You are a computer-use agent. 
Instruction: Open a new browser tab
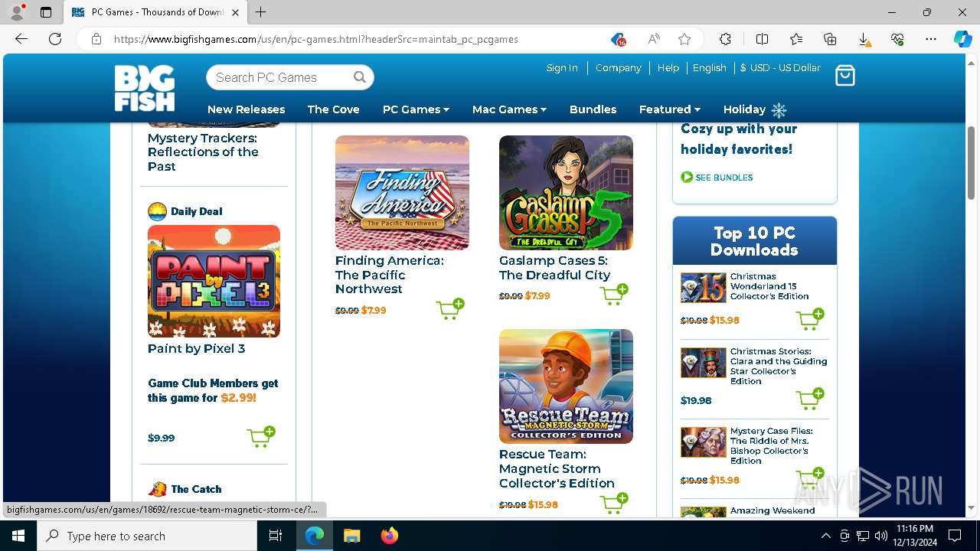pyautogui.click(x=260, y=12)
